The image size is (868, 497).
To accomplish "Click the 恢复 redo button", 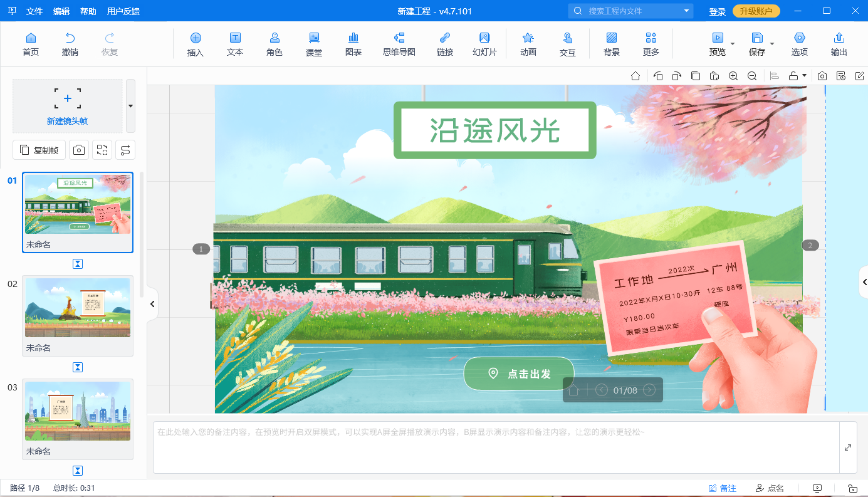I will coord(110,44).
